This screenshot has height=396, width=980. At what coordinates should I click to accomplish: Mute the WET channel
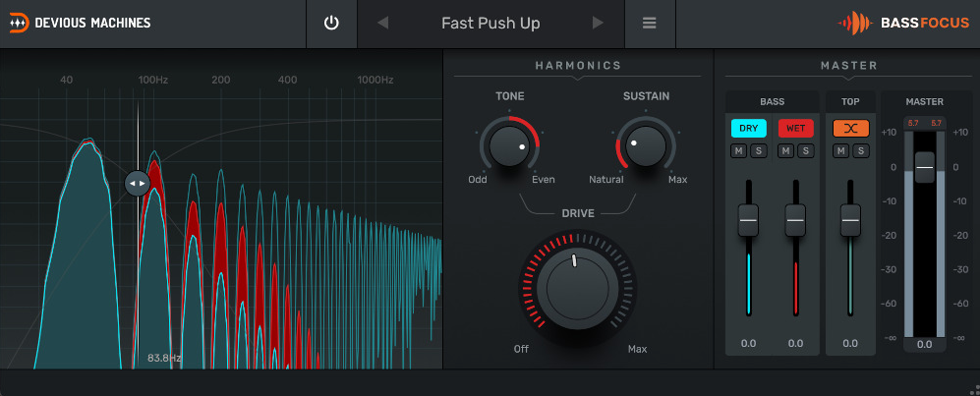pyautogui.click(x=785, y=150)
